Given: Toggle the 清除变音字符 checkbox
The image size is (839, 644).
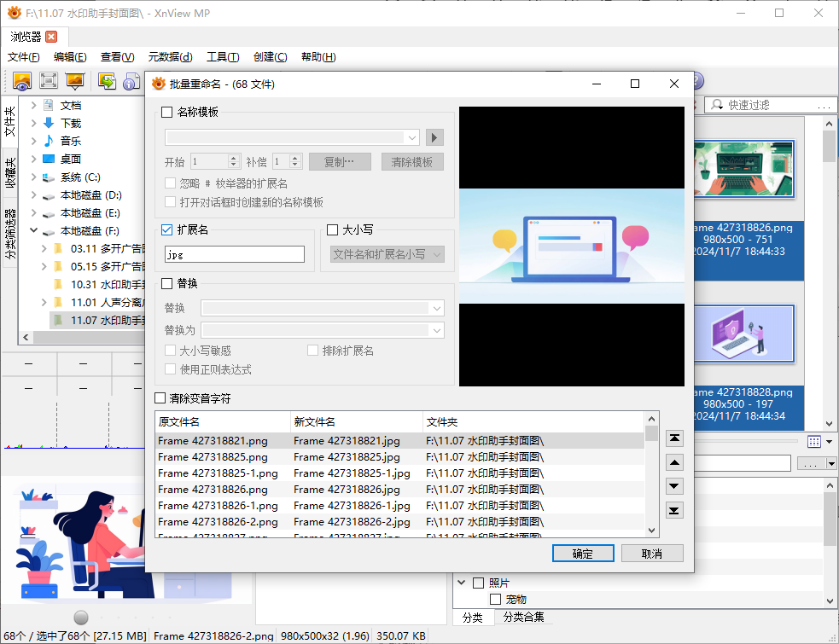Looking at the screenshot, I should point(160,398).
